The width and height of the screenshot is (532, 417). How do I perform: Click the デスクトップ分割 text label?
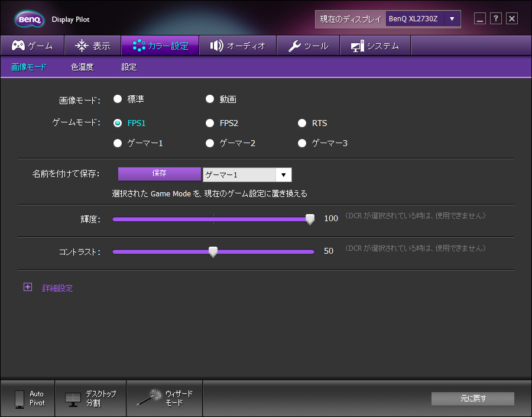click(x=100, y=398)
